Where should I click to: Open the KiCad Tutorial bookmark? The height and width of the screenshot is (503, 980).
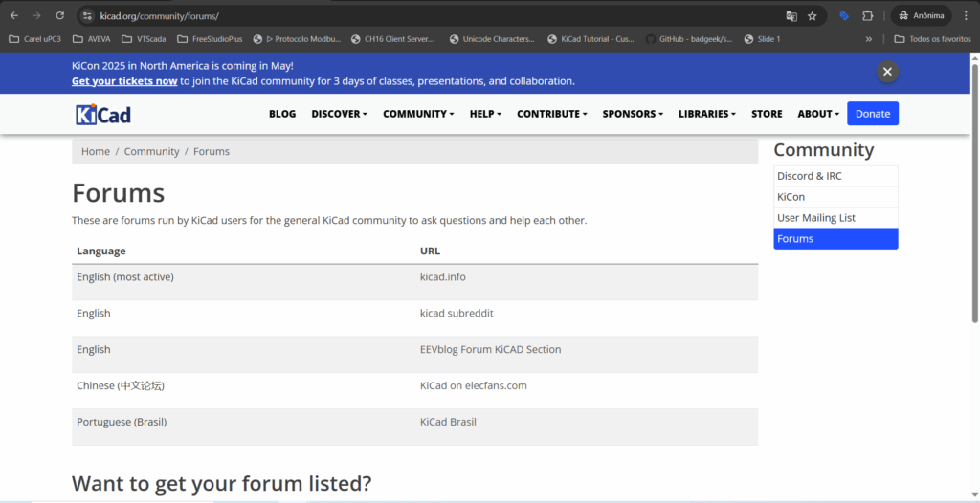[590, 39]
